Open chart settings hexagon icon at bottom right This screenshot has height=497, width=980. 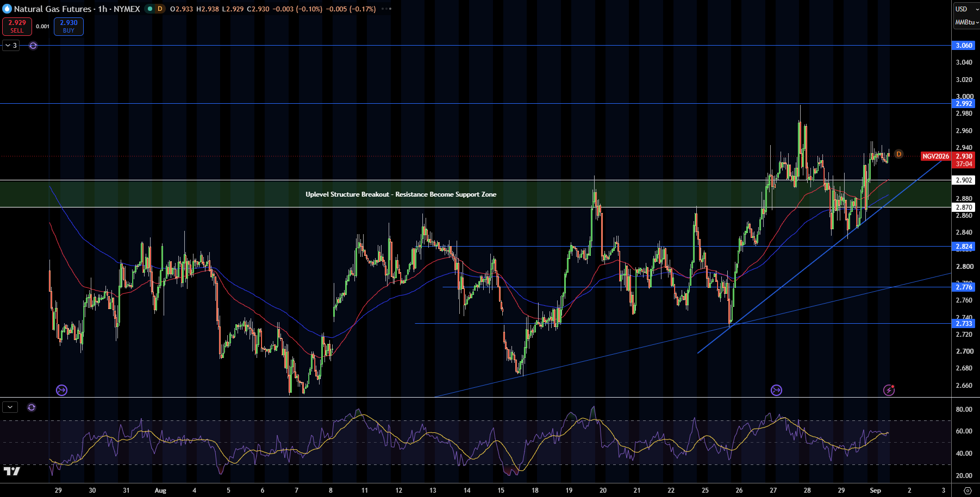[967, 490]
